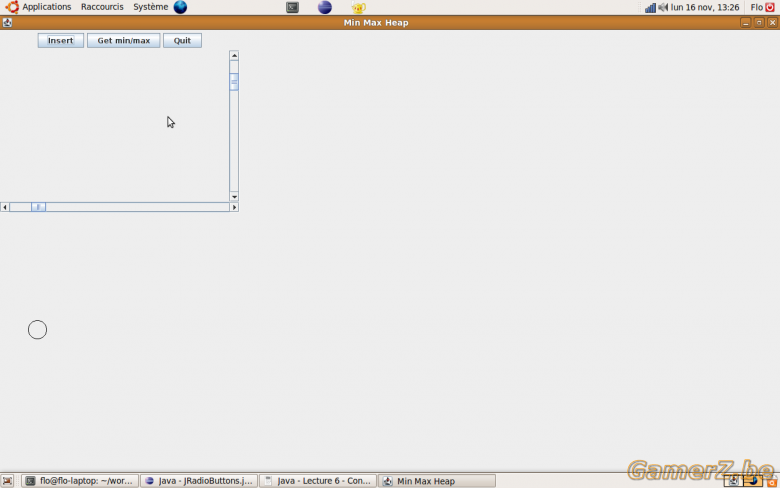The height and width of the screenshot is (488, 780).
Task: Click the red power session icon
Action: [x=770, y=7]
